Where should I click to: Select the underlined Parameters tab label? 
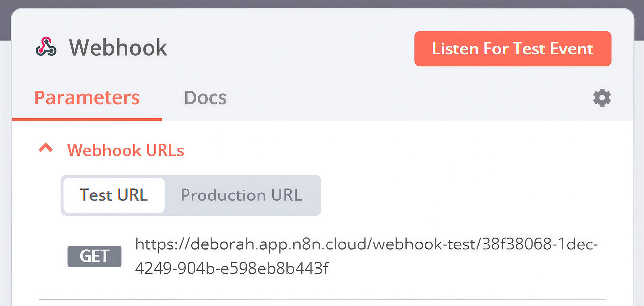click(x=87, y=98)
